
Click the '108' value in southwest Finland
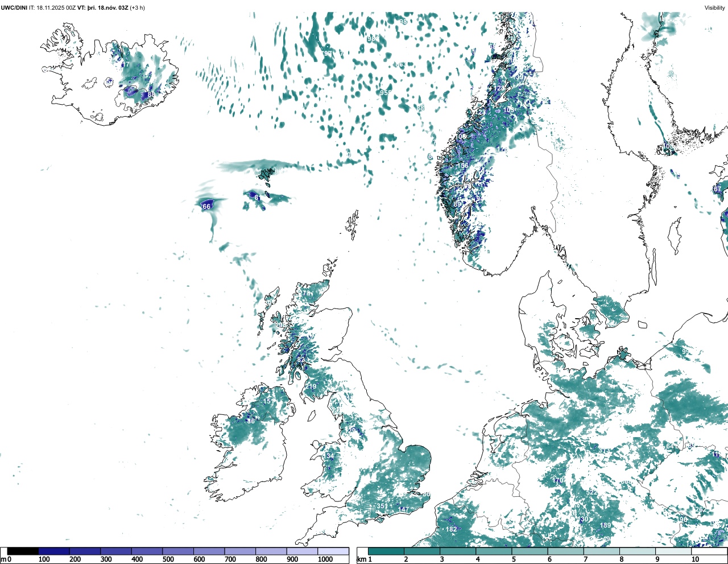pos(669,146)
